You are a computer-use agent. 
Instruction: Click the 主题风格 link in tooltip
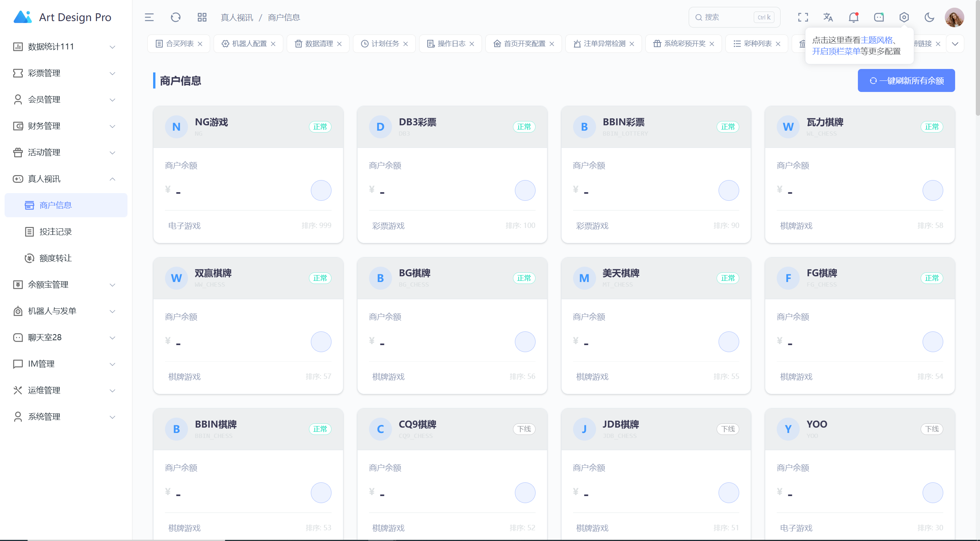point(876,40)
